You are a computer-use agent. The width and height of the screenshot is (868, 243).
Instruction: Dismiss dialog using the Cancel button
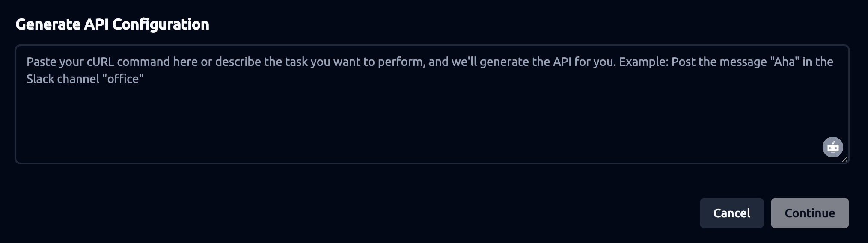pos(731,213)
